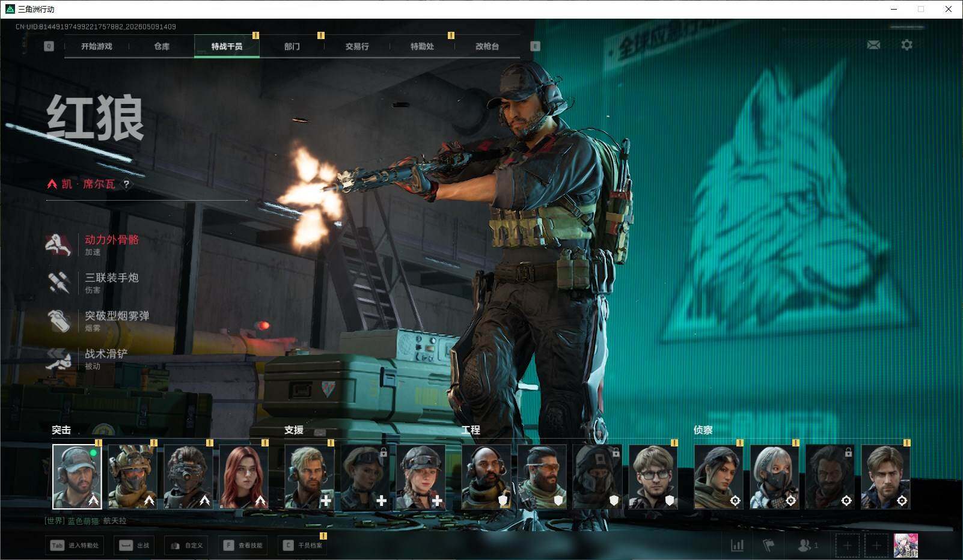Open the 干员档案 button

pyautogui.click(x=302, y=546)
